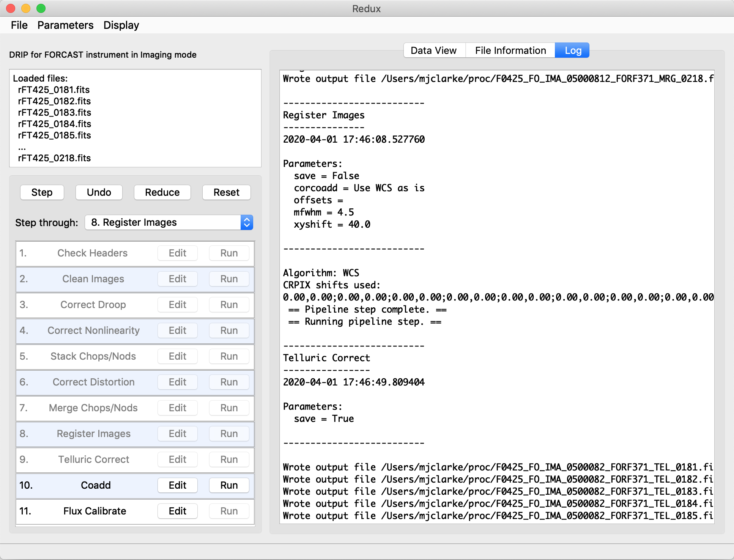Edit parameters for the Coadd step
This screenshot has height=560, width=734.
[177, 485]
